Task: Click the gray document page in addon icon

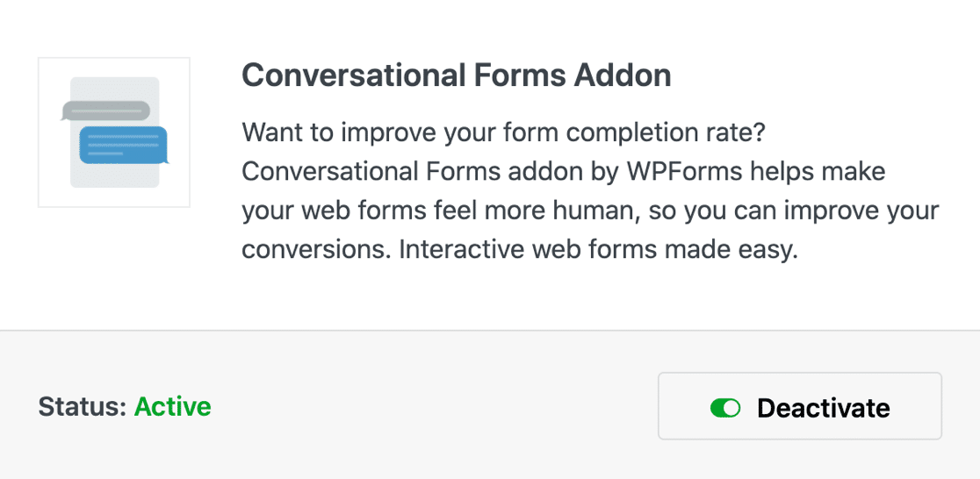Action: [114, 175]
